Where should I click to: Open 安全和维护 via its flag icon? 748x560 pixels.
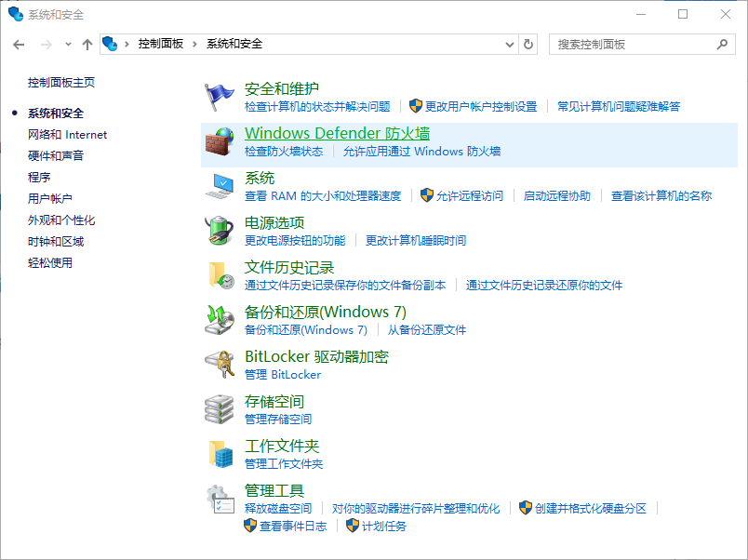click(220, 95)
